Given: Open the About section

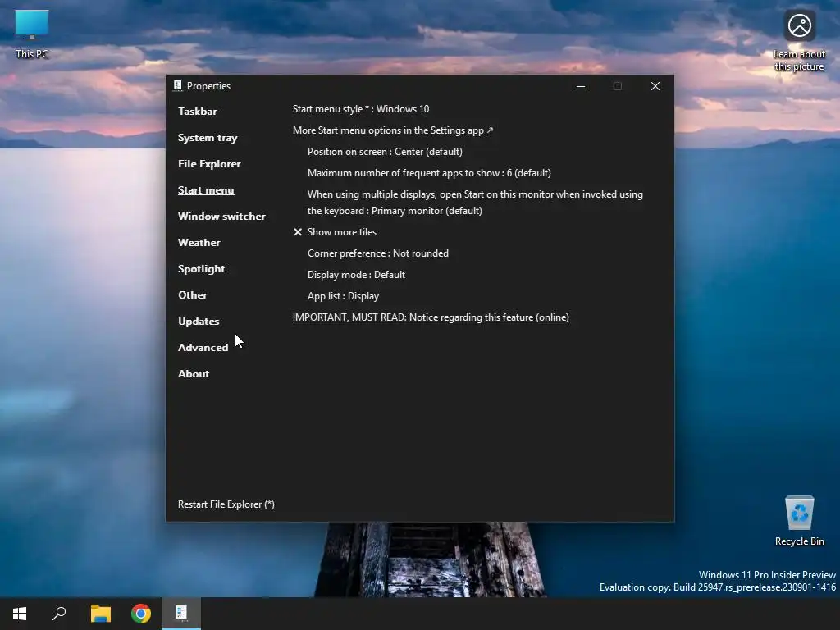Looking at the screenshot, I should coord(194,374).
